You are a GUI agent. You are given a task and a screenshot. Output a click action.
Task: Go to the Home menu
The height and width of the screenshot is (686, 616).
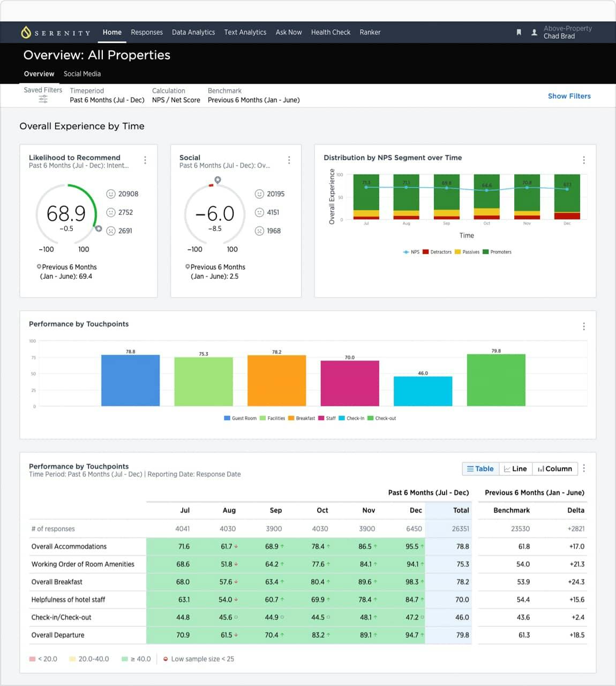coord(112,32)
